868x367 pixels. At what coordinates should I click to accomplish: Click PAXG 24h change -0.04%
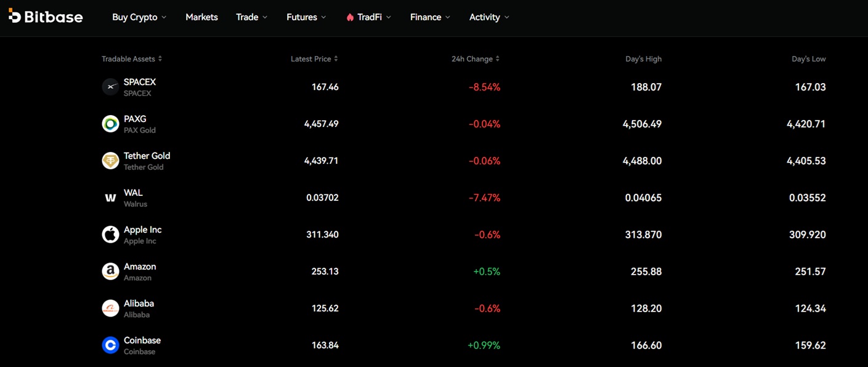[484, 124]
